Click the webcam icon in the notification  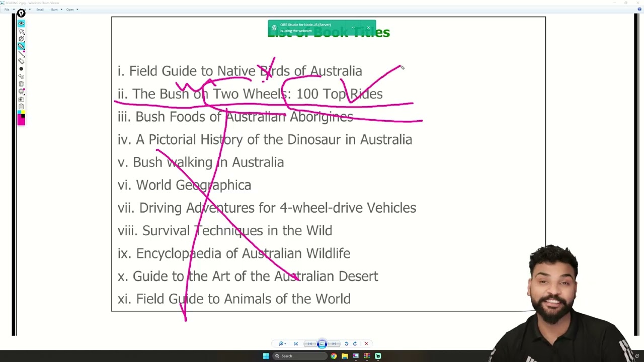(274, 28)
